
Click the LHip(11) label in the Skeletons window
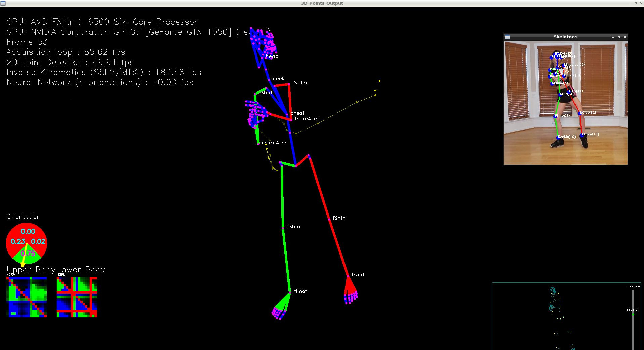click(x=576, y=91)
